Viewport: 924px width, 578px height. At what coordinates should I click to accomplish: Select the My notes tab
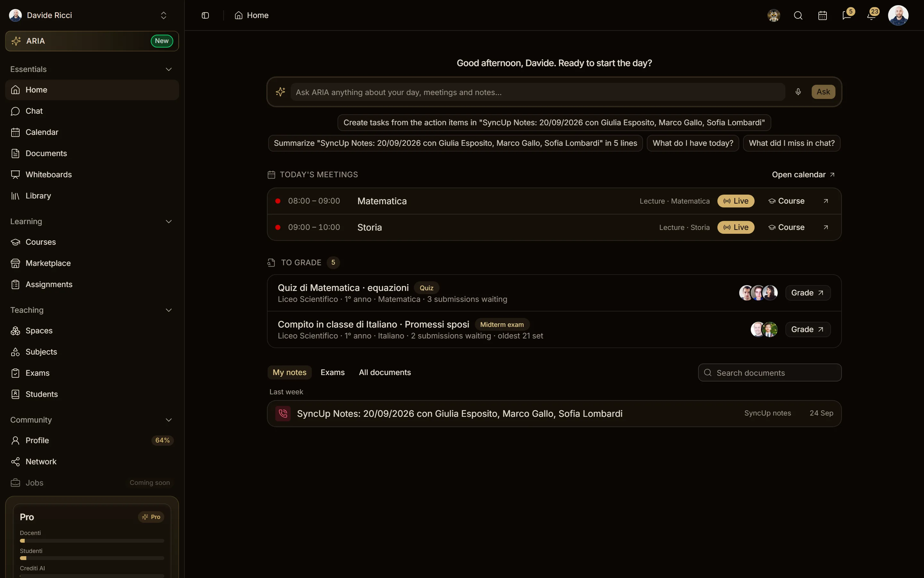pos(289,372)
